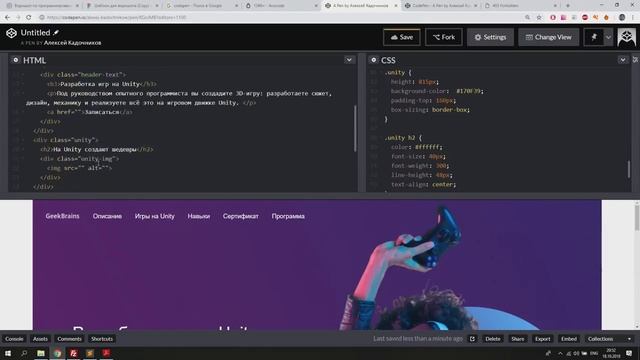Open FileZilla from taskbar
This screenshot has height=360, width=640.
pos(73,353)
